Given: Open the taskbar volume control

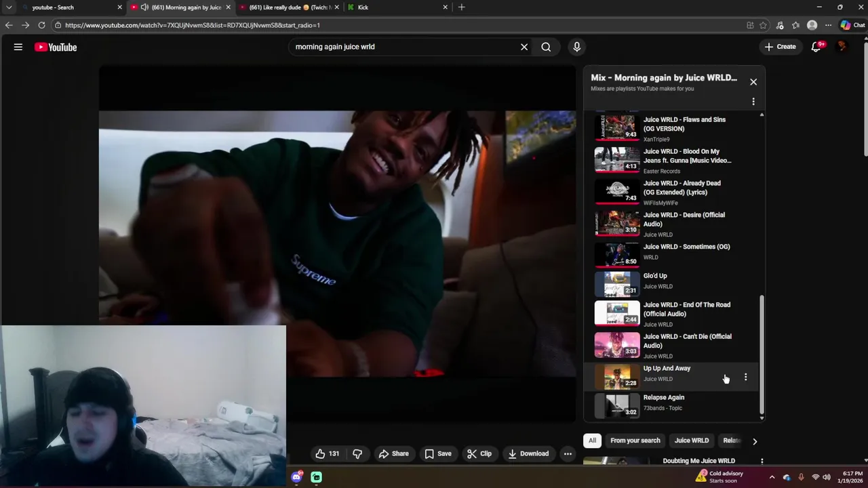Looking at the screenshot, I should point(827,477).
